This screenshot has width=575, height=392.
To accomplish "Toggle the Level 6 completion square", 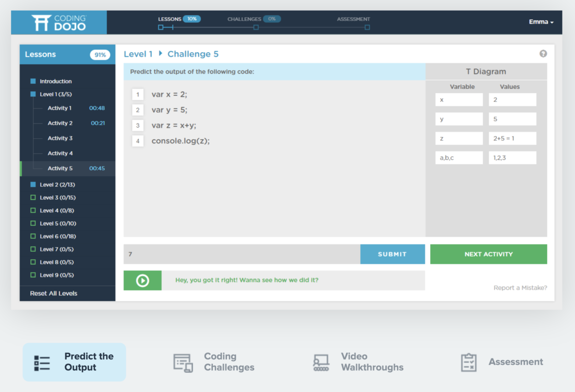I will 33,236.
